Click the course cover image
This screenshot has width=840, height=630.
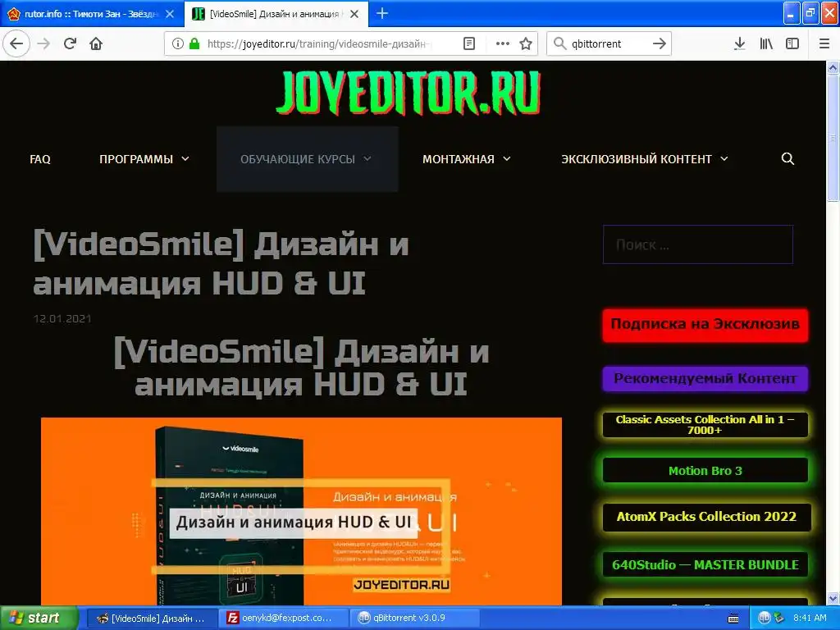tap(302, 511)
